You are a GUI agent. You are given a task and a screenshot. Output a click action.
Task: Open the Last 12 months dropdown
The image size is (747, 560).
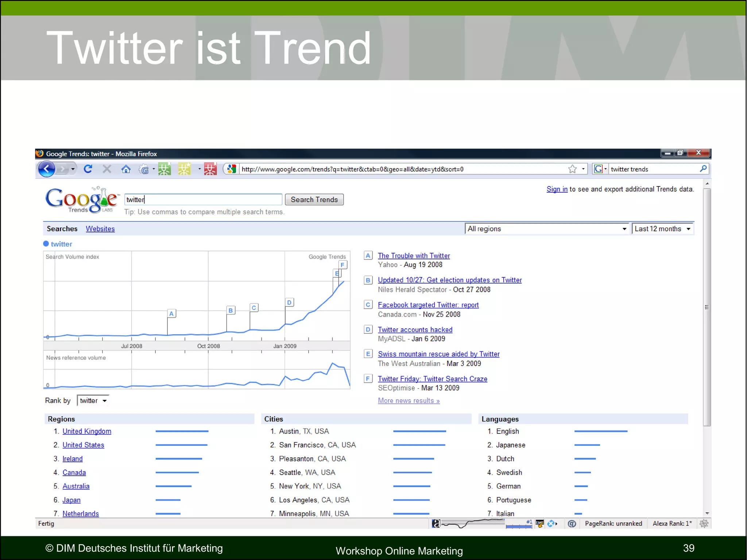pos(662,229)
